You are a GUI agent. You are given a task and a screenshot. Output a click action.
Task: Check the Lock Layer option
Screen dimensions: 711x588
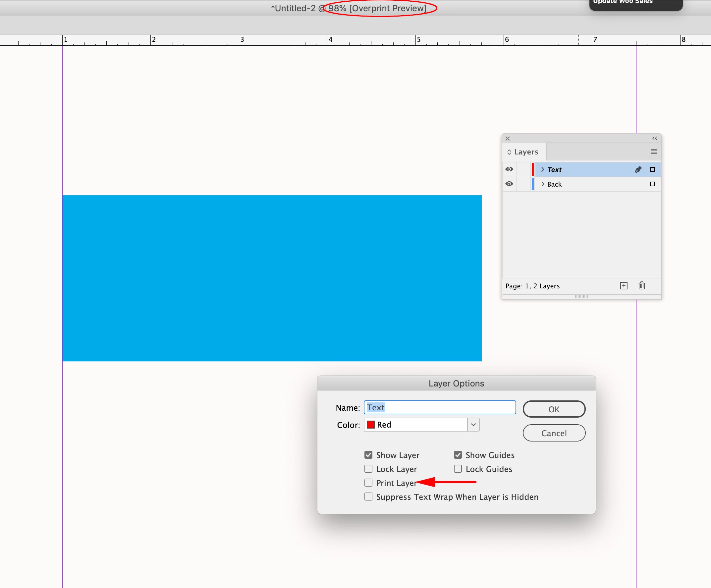tap(368, 469)
